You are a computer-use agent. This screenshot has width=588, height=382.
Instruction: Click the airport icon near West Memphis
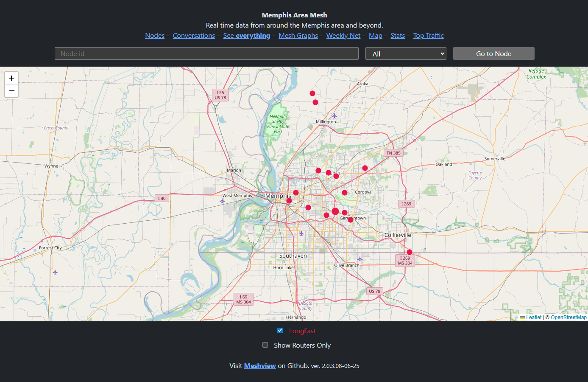[222, 201]
